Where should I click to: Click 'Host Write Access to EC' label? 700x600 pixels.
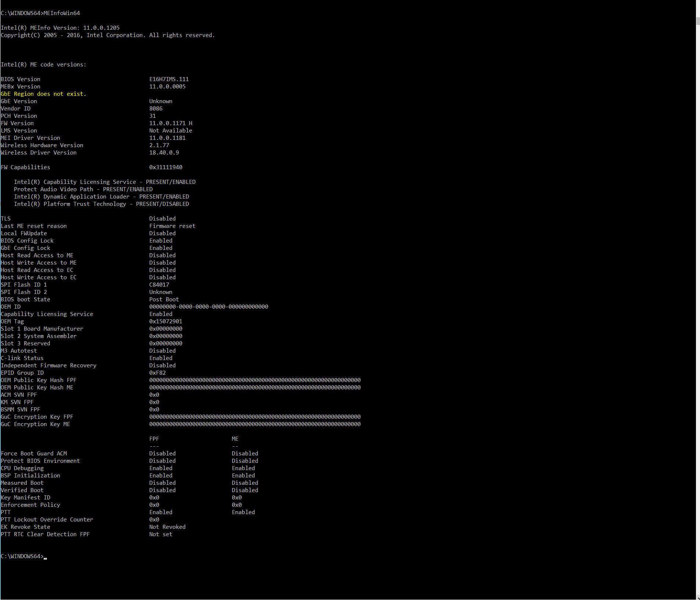pos(39,277)
